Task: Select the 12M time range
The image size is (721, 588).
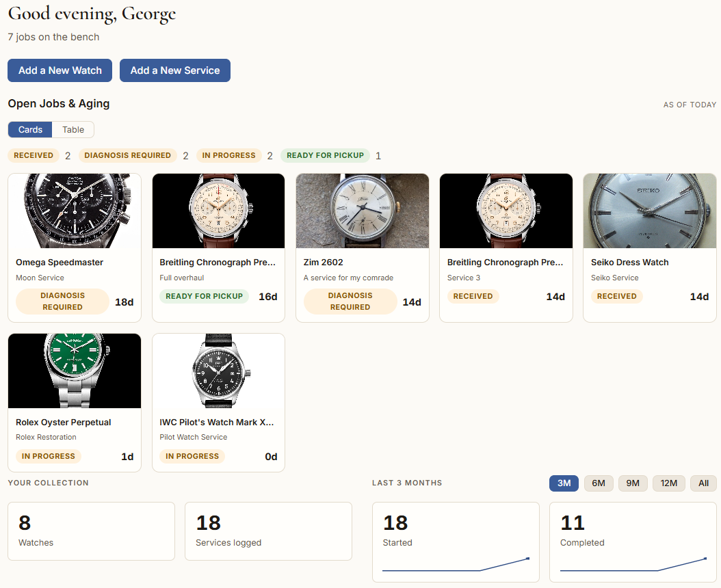Action: coord(668,483)
